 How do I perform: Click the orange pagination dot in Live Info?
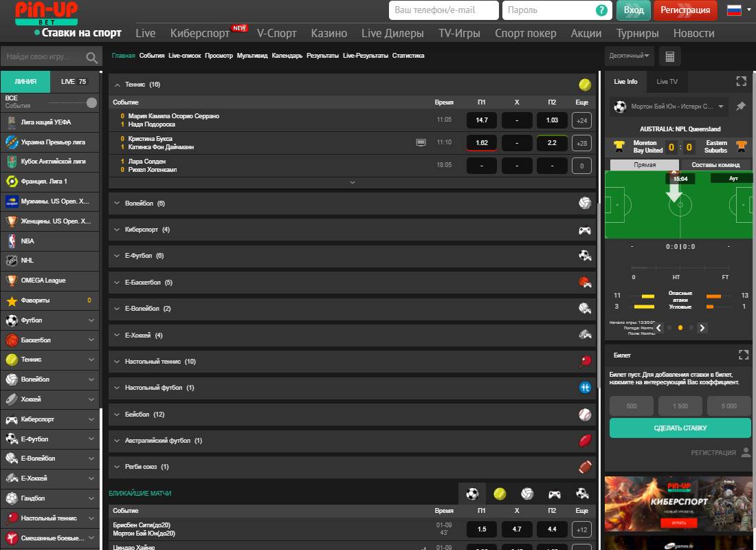680,328
